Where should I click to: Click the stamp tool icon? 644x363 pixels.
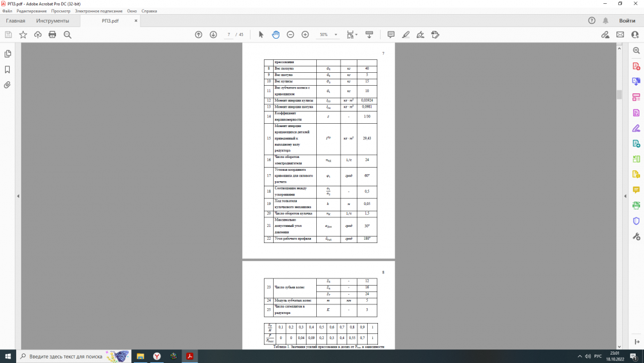click(x=435, y=35)
